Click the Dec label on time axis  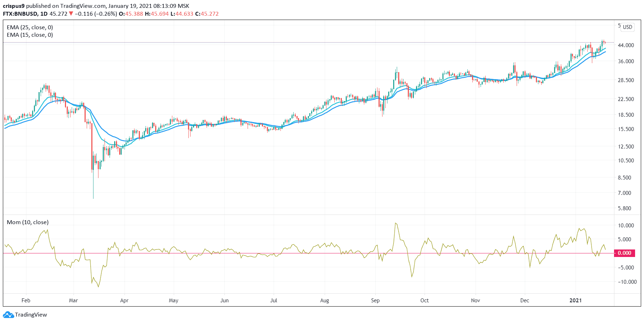point(525,301)
